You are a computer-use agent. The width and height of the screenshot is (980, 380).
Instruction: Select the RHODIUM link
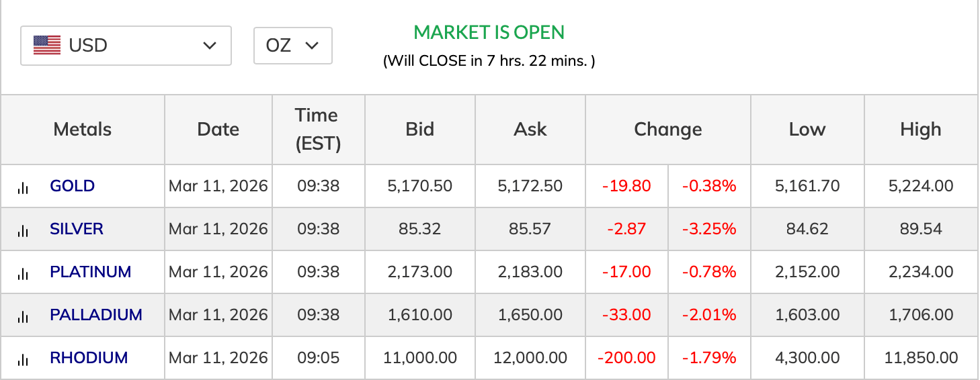89,358
